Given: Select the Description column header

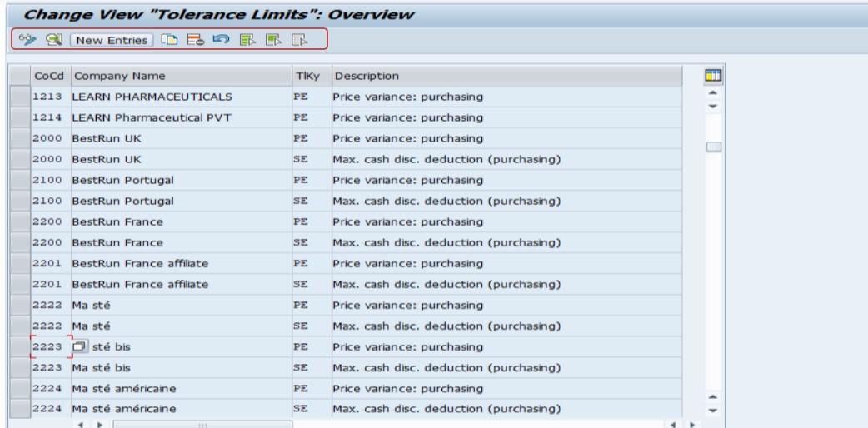Looking at the screenshot, I should [506, 76].
